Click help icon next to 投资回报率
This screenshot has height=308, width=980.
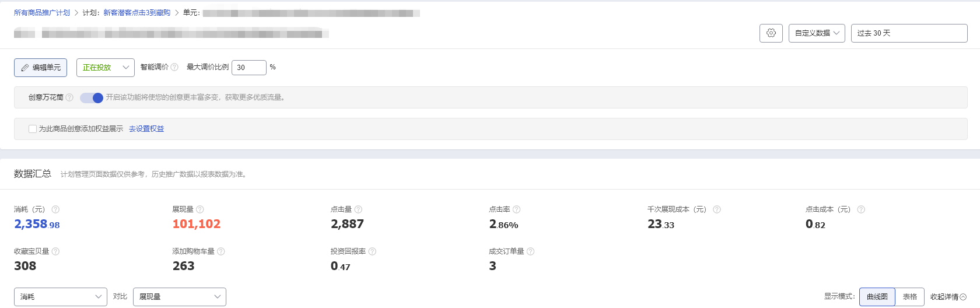(372, 251)
